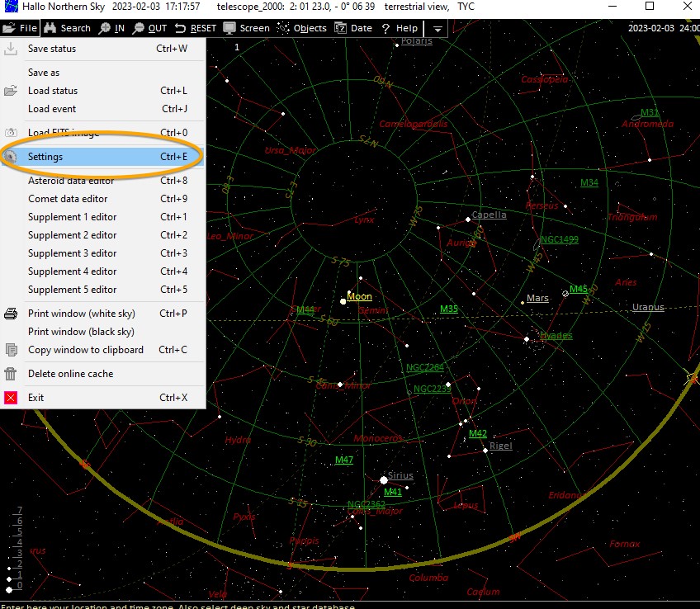This screenshot has height=609, width=700.
Task: Click the Hallo Northern Sky title bar app icon
Action: [12, 7]
